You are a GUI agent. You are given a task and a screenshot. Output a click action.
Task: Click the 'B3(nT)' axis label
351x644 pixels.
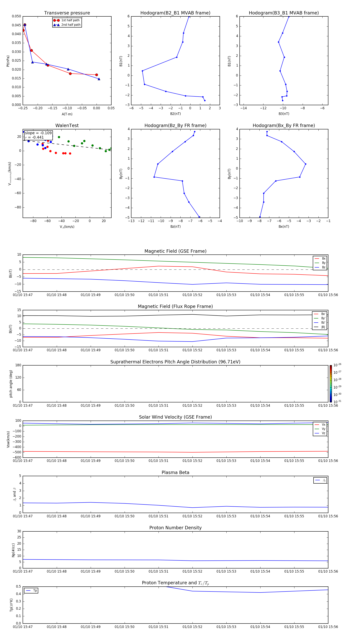(x=284, y=114)
